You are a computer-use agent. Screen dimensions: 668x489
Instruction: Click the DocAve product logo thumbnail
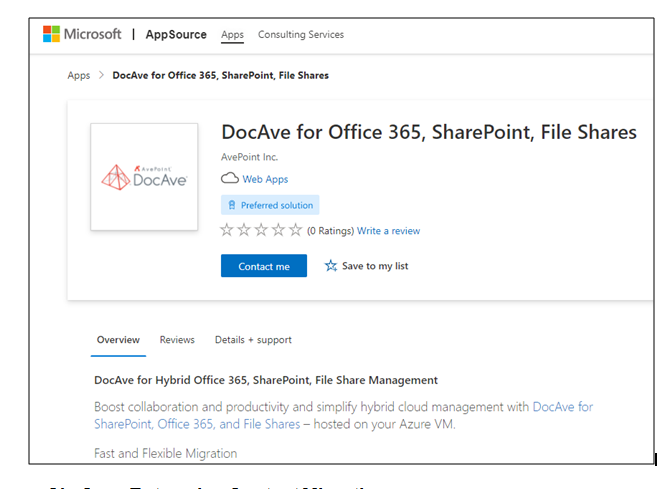[144, 177]
